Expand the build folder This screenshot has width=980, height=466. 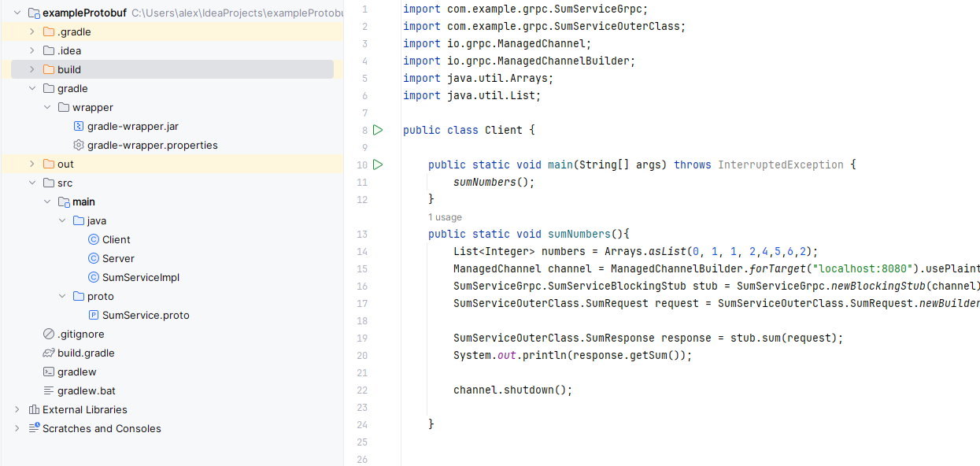coord(32,70)
